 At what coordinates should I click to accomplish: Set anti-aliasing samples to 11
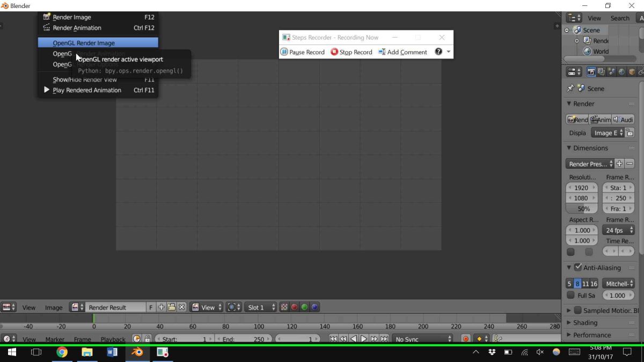[586, 284]
